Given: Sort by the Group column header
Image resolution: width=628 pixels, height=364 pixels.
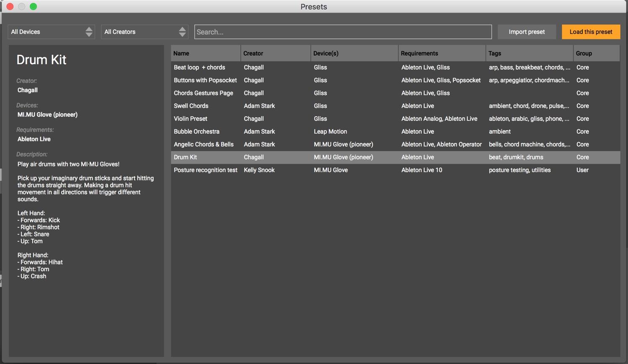Looking at the screenshot, I should click(597, 53).
